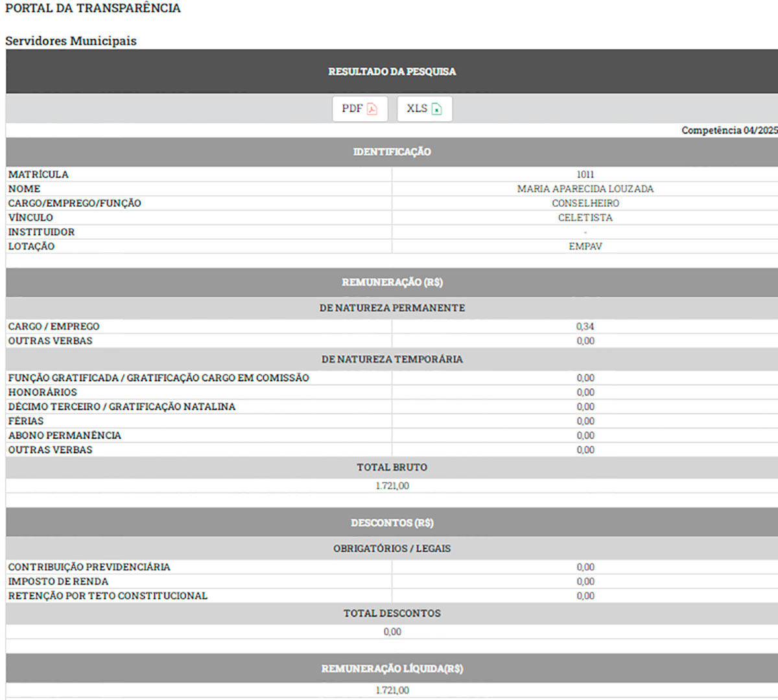Click the Total Bruto amount 1.721,00
The image size is (778, 700).
[x=392, y=485]
